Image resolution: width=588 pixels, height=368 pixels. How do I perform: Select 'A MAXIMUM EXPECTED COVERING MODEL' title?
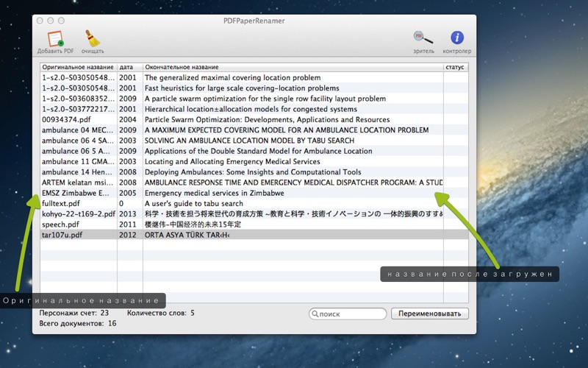pos(287,130)
